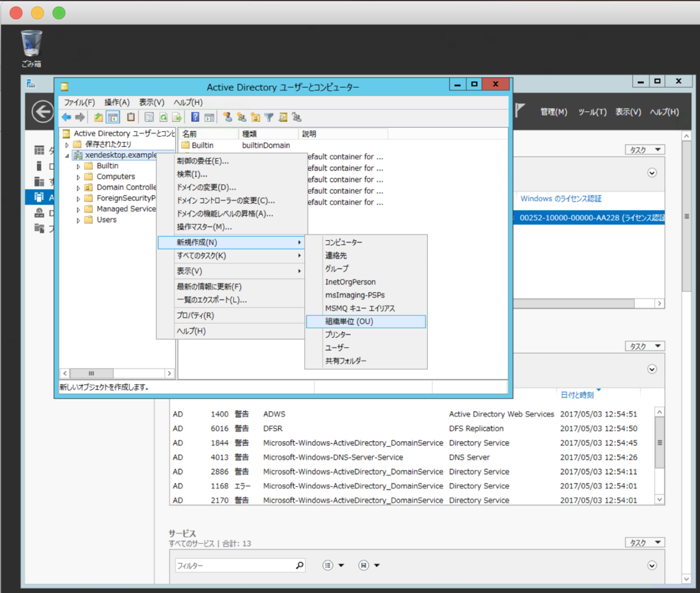
Task: Choose コンピューター from the new-object submenu
Action: point(366,243)
